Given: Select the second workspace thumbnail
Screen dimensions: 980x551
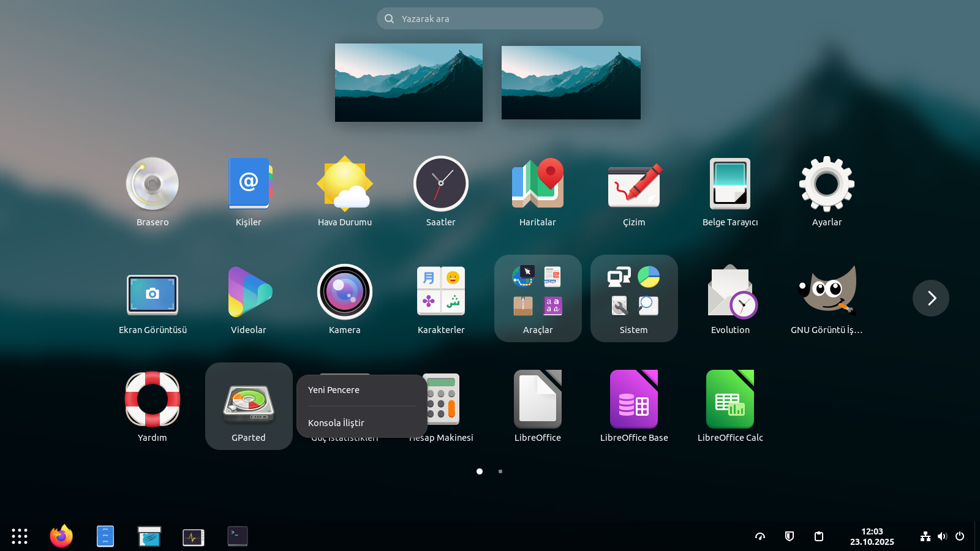Looking at the screenshot, I should [x=571, y=83].
